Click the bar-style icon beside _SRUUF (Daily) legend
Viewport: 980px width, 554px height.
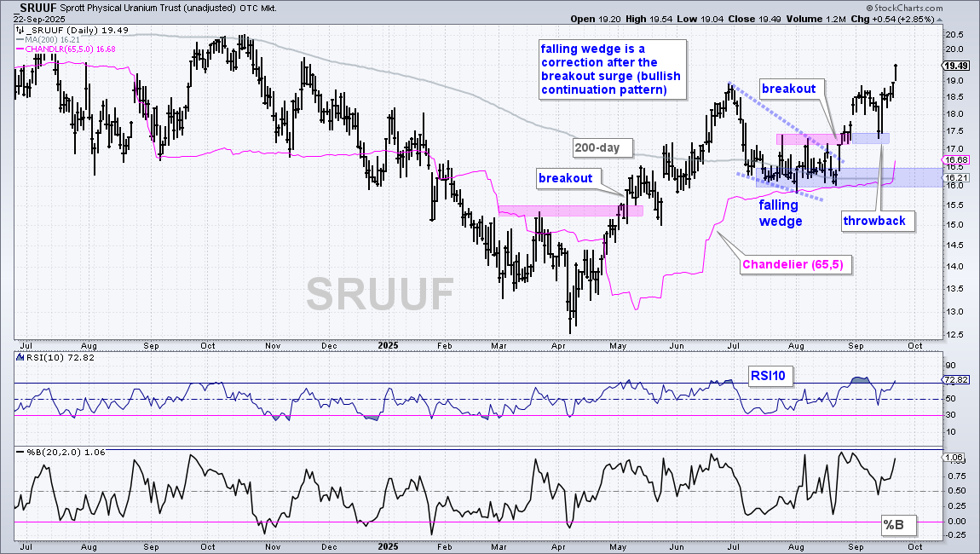point(20,30)
